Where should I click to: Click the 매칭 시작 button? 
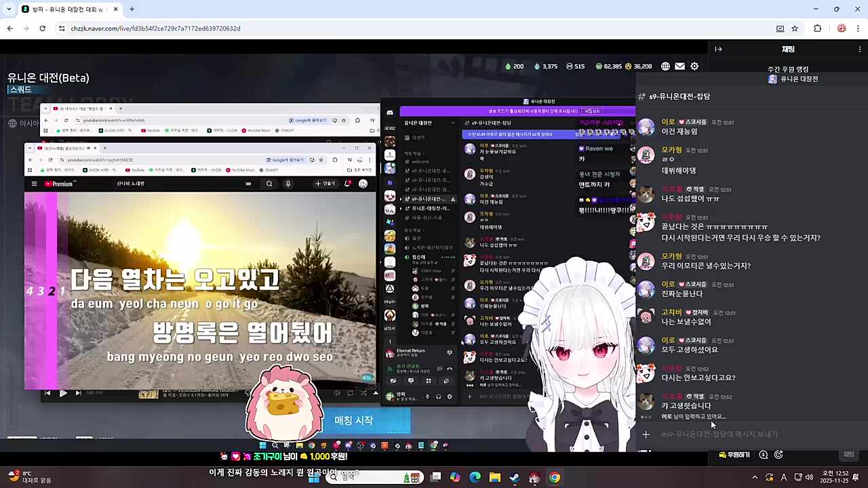354,420
